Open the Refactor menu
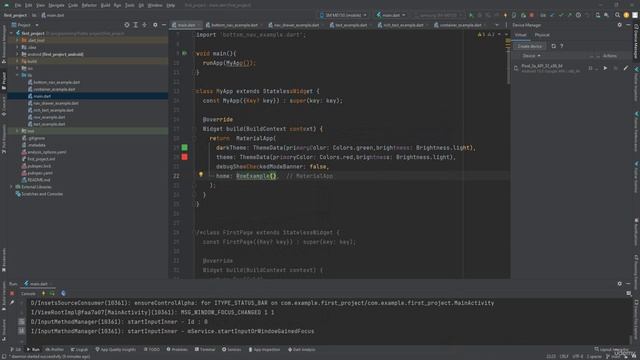The image size is (640, 360). 89,5
